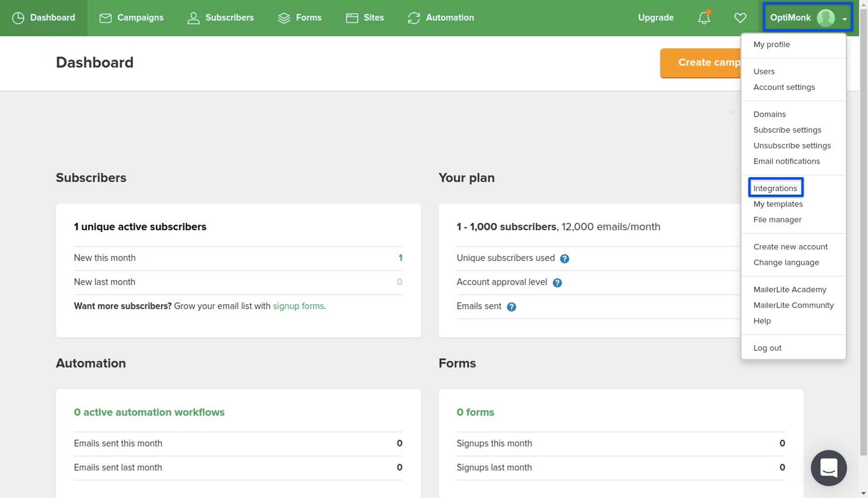Screen dimensions: 868x498
Task: Click Signups this month label
Action: click(x=494, y=443)
